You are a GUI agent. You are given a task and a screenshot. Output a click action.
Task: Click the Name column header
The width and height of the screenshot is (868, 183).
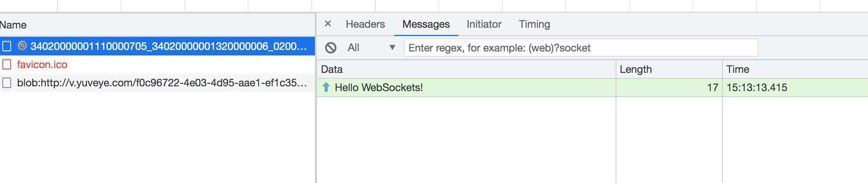click(x=13, y=25)
